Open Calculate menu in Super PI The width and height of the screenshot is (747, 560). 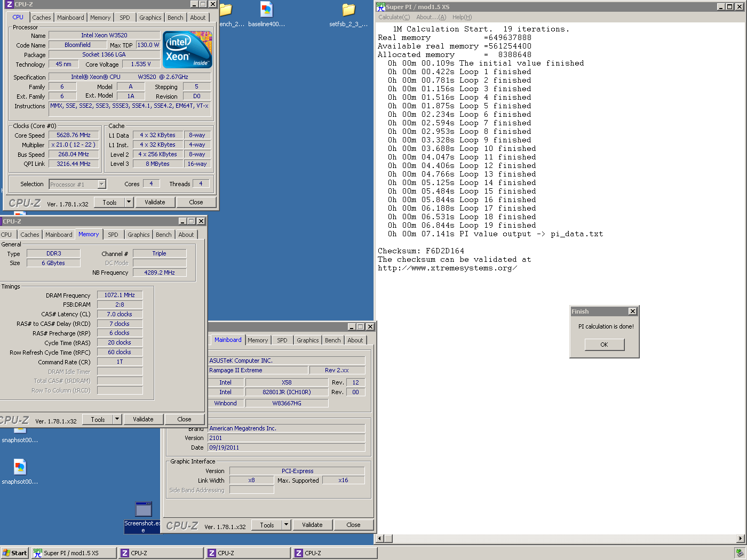click(x=394, y=17)
